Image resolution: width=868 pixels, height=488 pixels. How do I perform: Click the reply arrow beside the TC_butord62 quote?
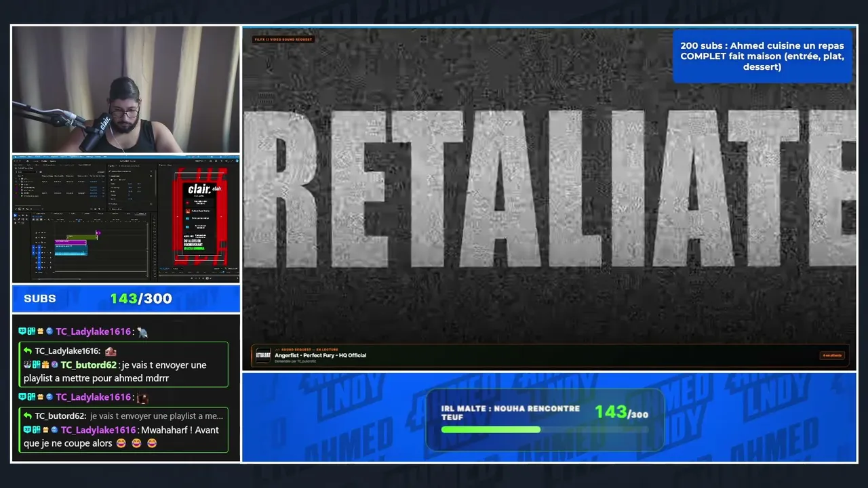click(x=28, y=416)
